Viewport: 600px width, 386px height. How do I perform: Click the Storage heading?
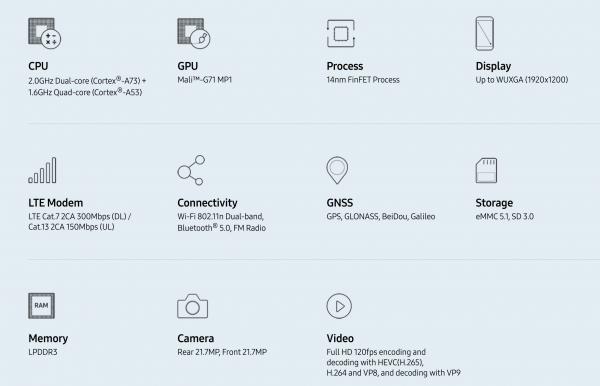pyautogui.click(x=494, y=203)
